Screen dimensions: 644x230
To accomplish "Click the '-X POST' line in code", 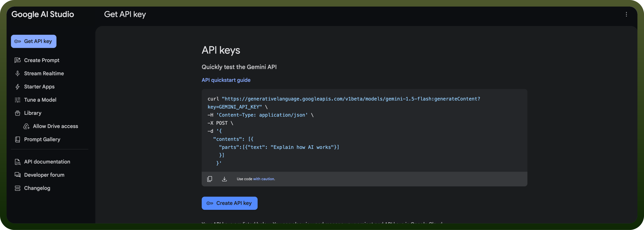I will click(x=220, y=123).
